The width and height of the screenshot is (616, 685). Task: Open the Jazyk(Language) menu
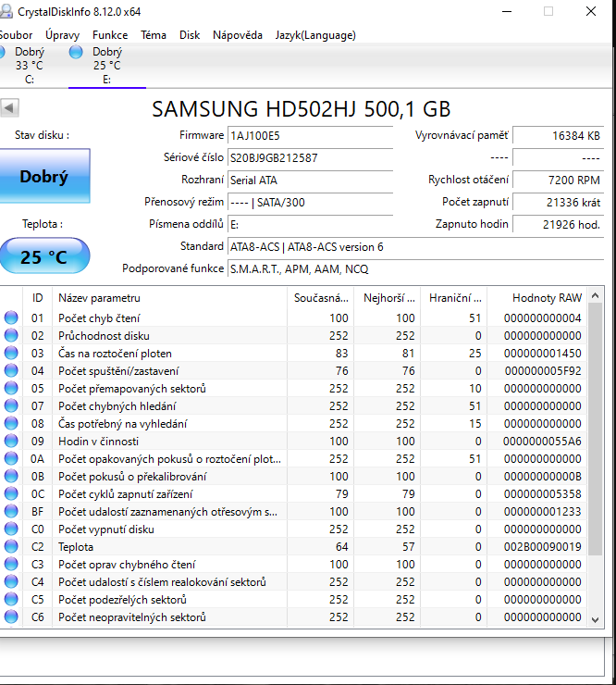tap(314, 35)
